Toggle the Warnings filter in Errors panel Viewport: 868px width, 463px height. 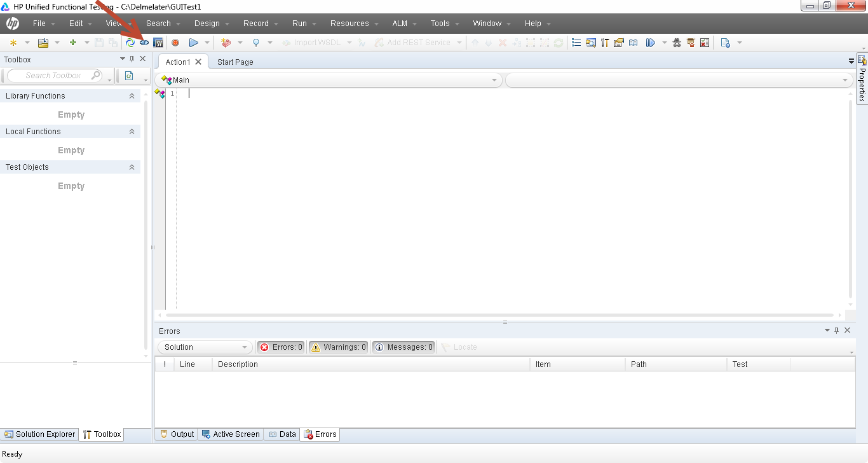point(338,347)
